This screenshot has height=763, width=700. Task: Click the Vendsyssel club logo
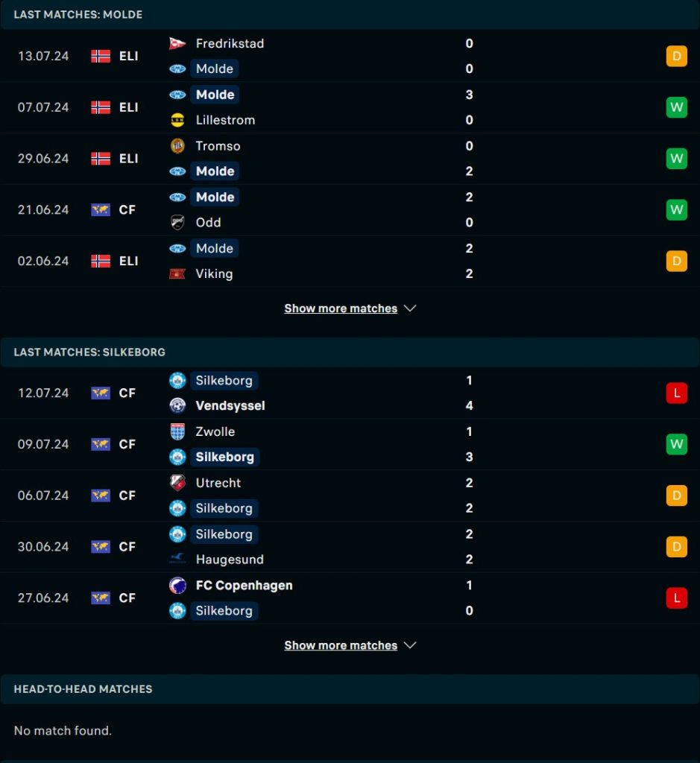point(177,405)
